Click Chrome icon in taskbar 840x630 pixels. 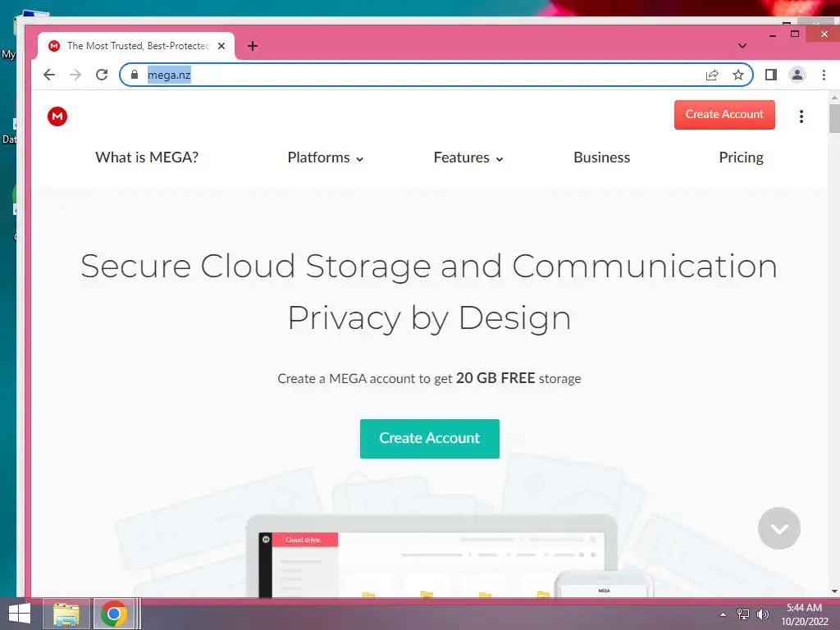(113, 614)
